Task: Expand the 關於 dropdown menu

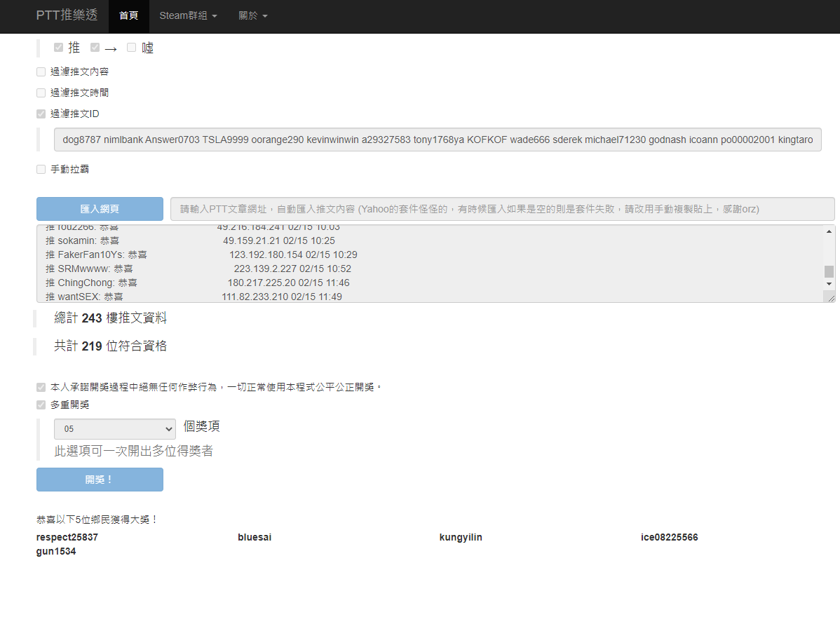Action: pos(253,16)
